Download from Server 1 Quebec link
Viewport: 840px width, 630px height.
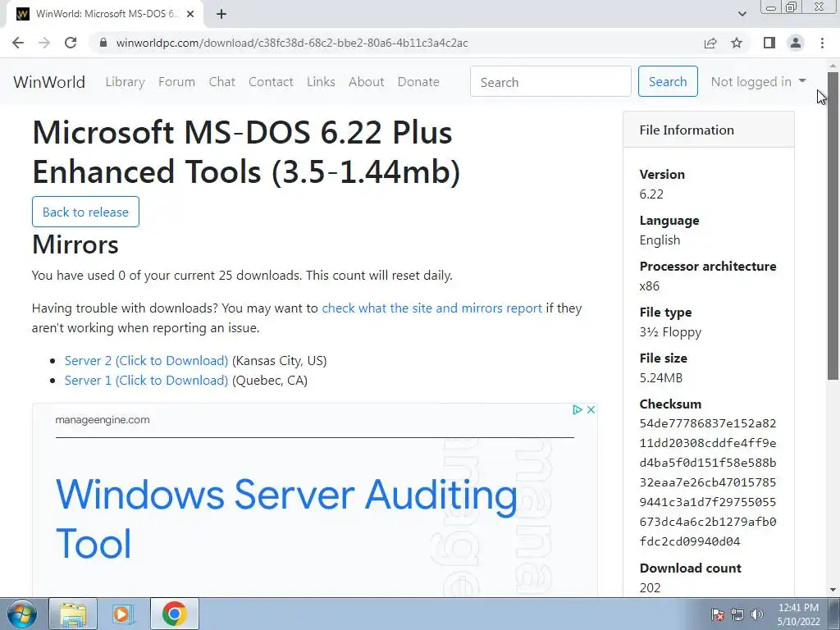[146, 381]
